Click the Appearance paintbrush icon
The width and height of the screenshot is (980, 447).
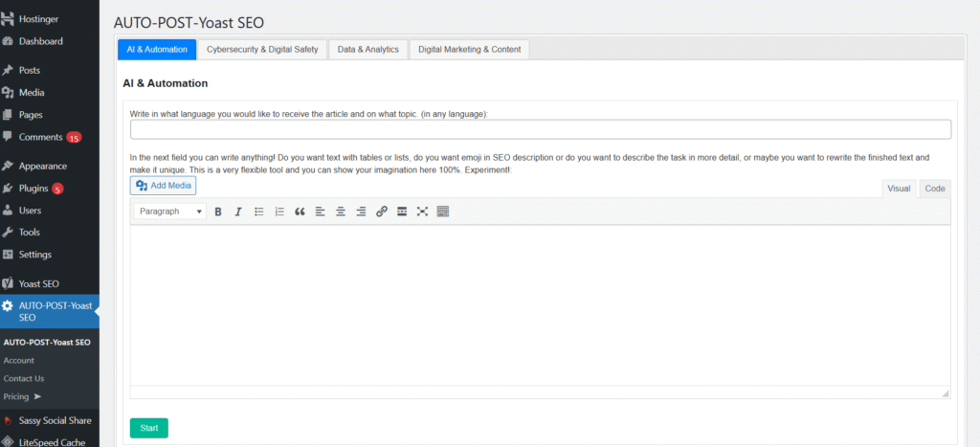8,167
